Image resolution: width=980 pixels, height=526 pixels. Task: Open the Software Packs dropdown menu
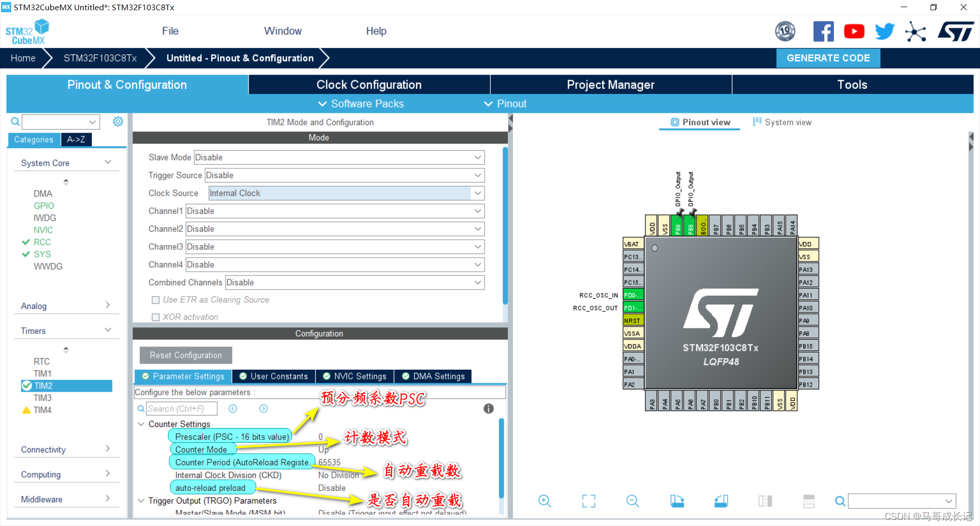click(361, 104)
